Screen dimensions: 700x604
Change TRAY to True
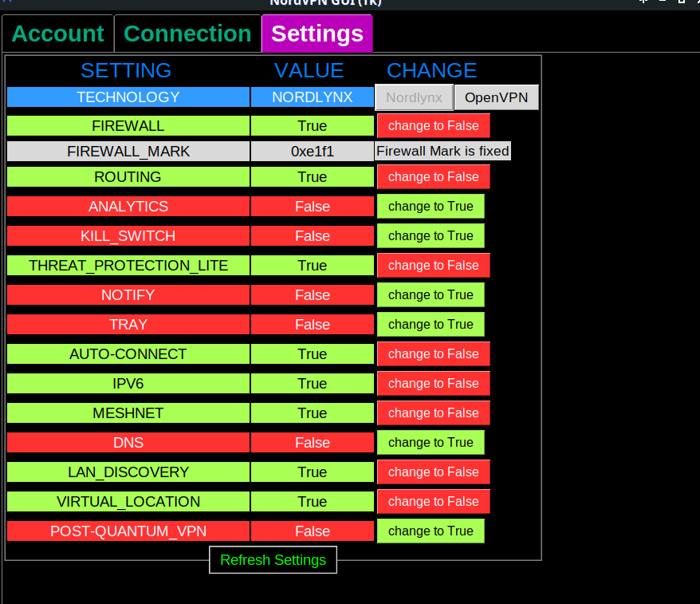click(x=431, y=324)
